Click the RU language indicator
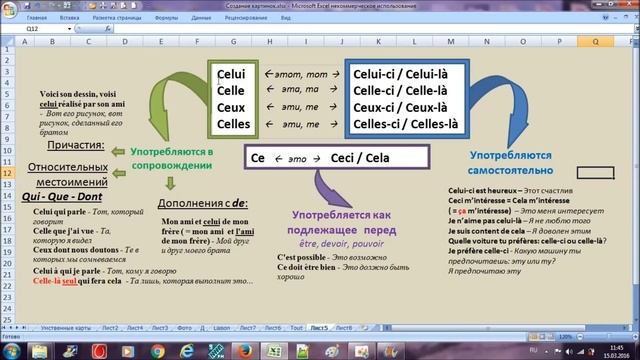The width and height of the screenshot is (640, 360). (x=533, y=350)
